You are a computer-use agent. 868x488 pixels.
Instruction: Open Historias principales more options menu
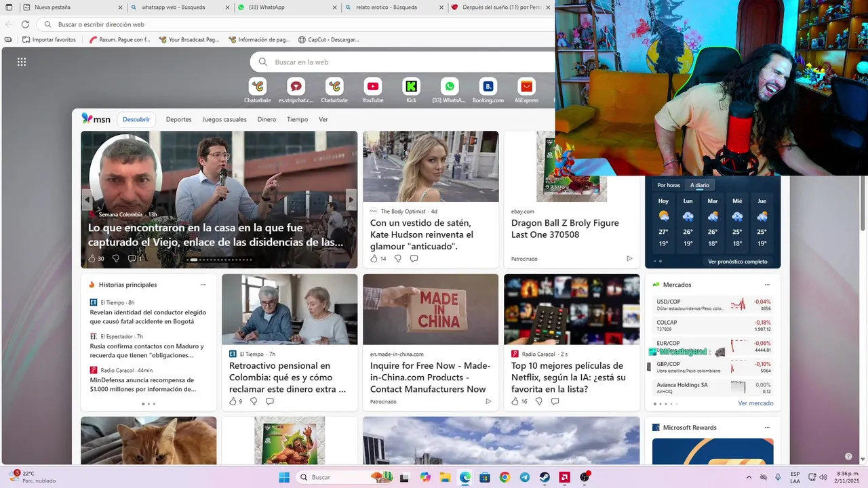click(203, 285)
